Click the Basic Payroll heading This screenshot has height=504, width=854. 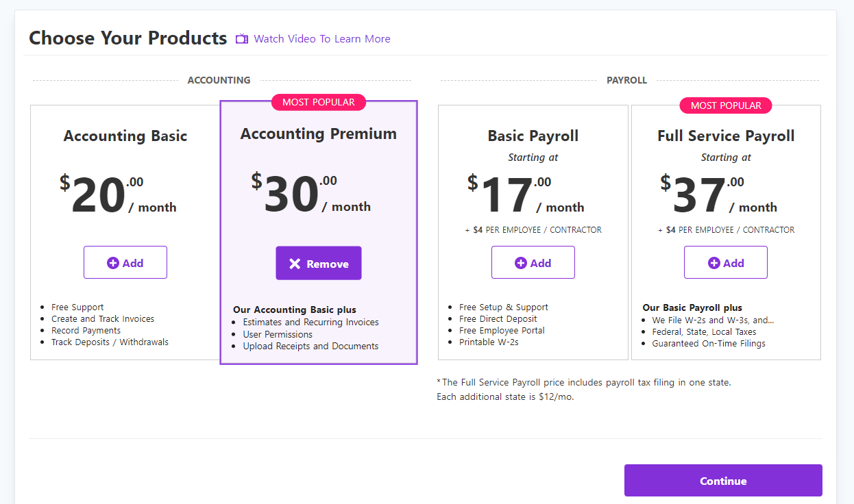[533, 136]
